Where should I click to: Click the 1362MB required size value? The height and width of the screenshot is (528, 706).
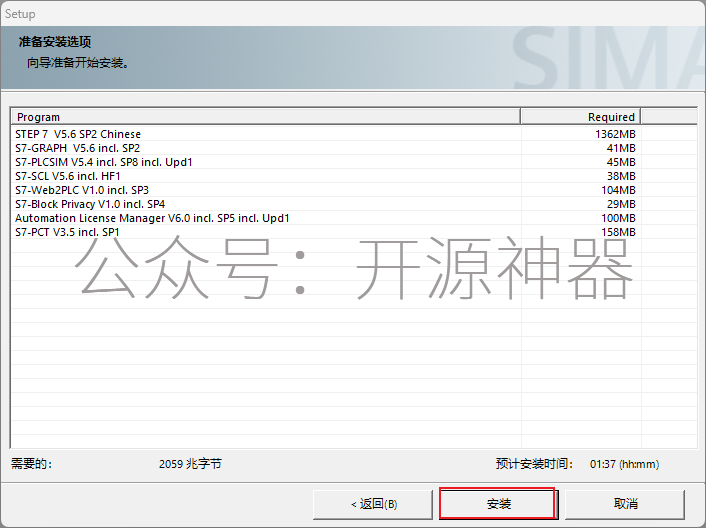pyautogui.click(x=615, y=134)
